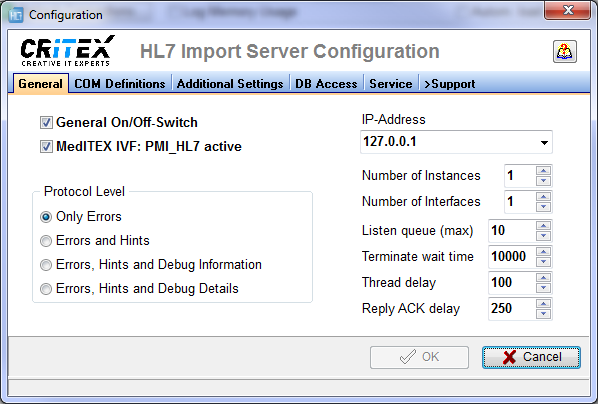Click the Cancel button
The height and width of the screenshot is (404, 598).
(x=531, y=357)
